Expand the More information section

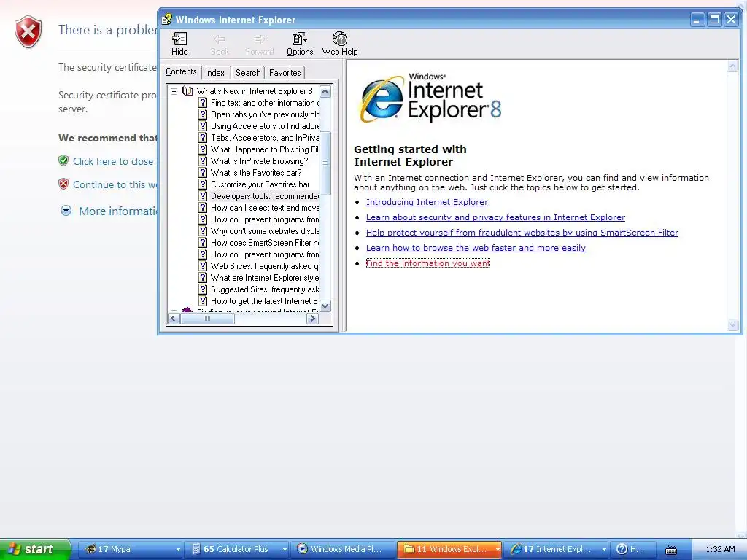point(66,211)
